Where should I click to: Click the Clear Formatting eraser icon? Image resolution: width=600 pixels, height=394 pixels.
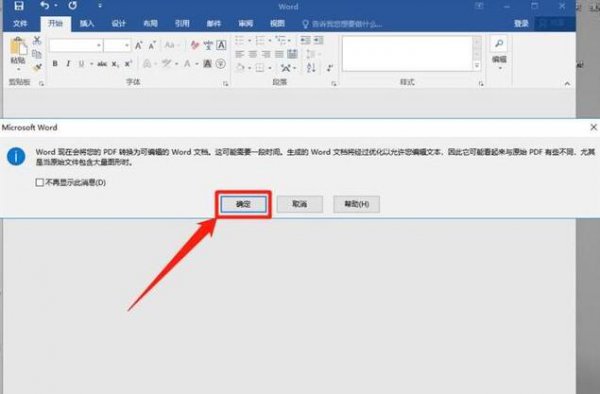click(195, 46)
